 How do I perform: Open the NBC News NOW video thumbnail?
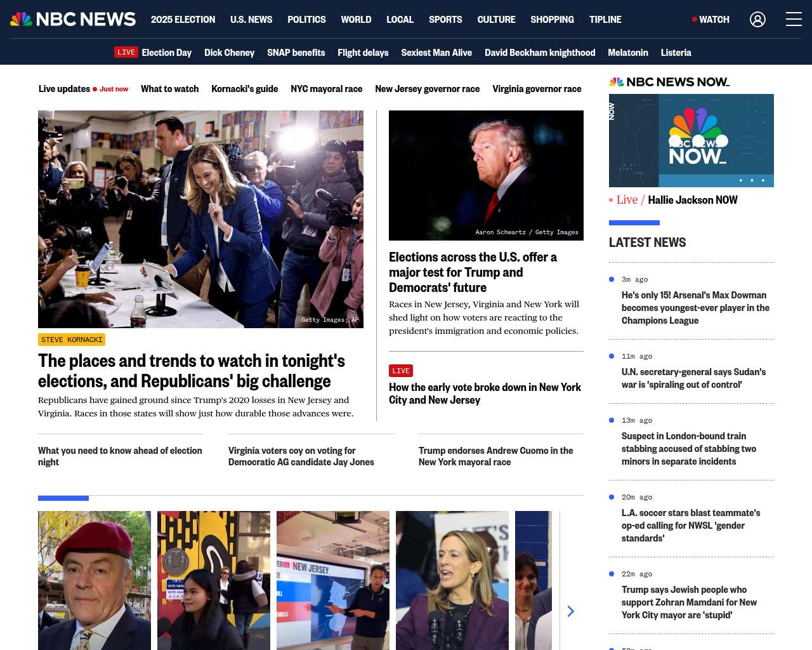click(691, 140)
